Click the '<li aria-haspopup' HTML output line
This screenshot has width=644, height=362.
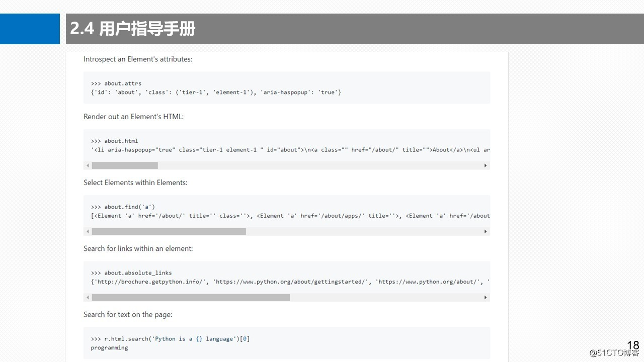(x=290, y=149)
